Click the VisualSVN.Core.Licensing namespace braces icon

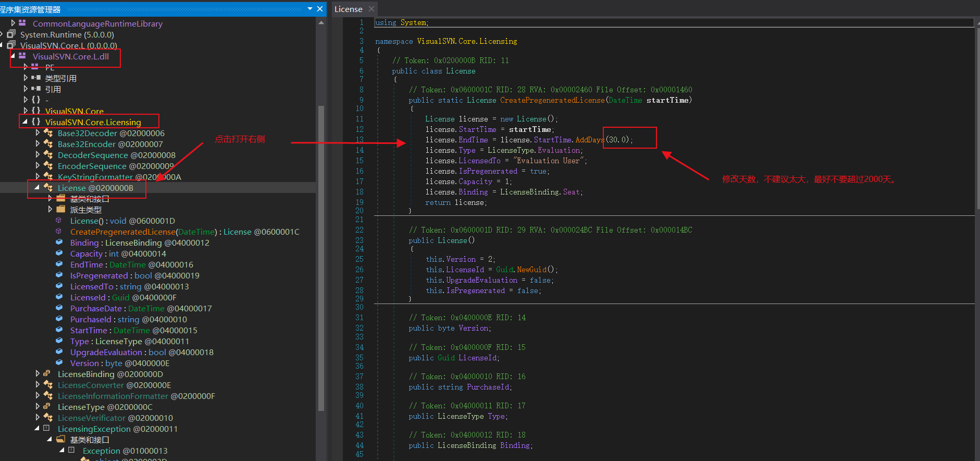(36, 122)
